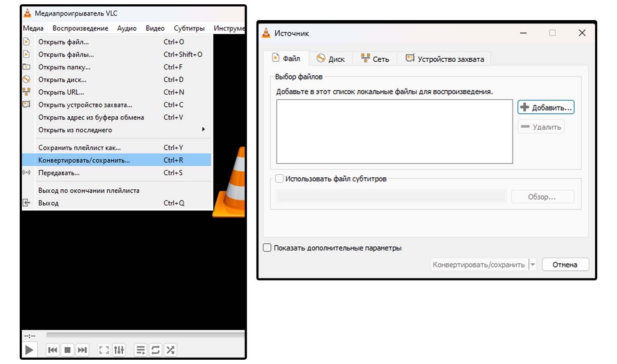This screenshot has width=617, height=364.
Task: Show the playlist icon
Action: click(141, 350)
